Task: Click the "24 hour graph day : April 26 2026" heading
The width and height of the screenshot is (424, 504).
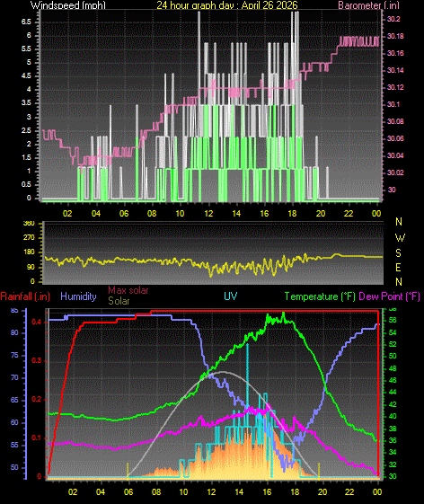Action: coord(227,4)
